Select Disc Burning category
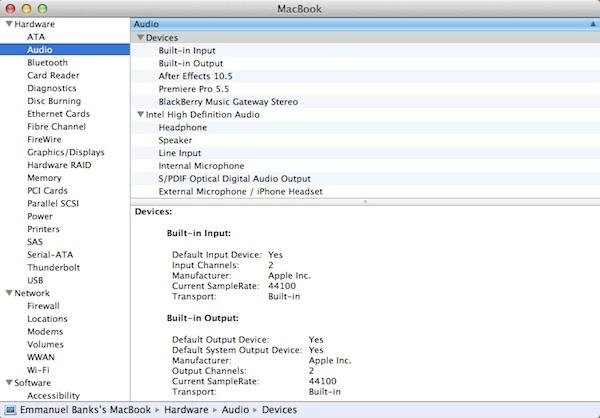Screen dimensions: 600x418 tap(54, 101)
